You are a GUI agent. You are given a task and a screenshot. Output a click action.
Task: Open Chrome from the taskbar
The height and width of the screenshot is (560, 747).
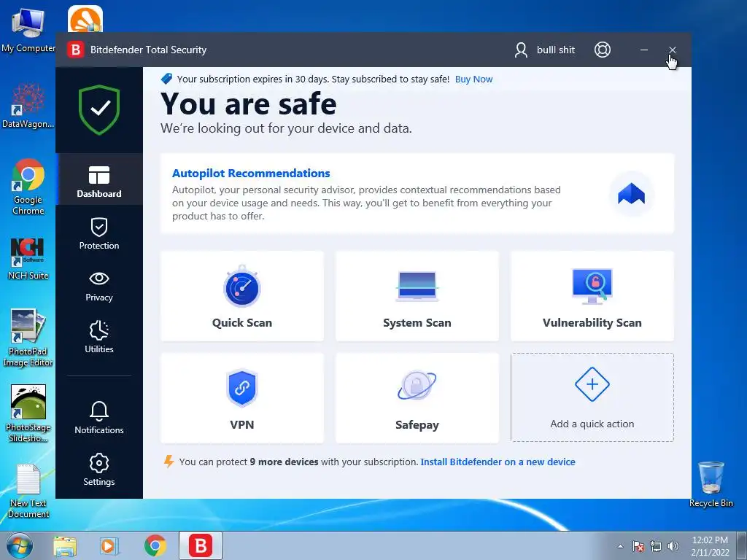pos(155,546)
